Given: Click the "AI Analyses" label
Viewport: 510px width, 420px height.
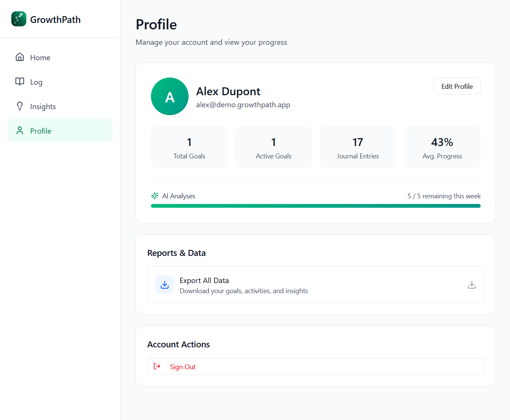Looking at the screenshot, I should coord(179,196).
